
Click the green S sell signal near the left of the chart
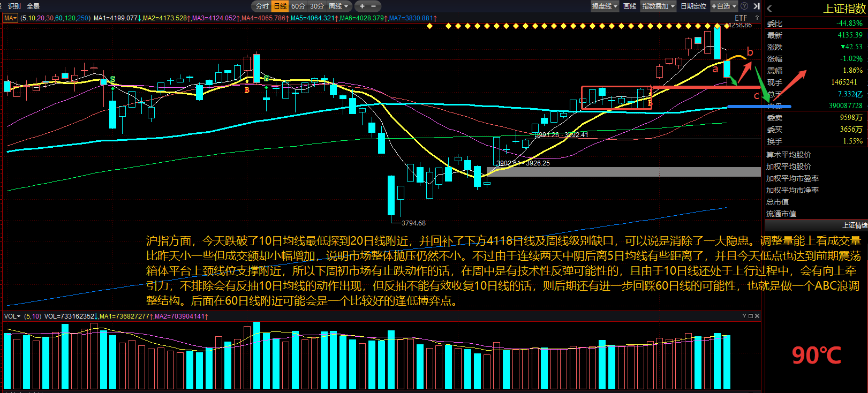[112, 80]
